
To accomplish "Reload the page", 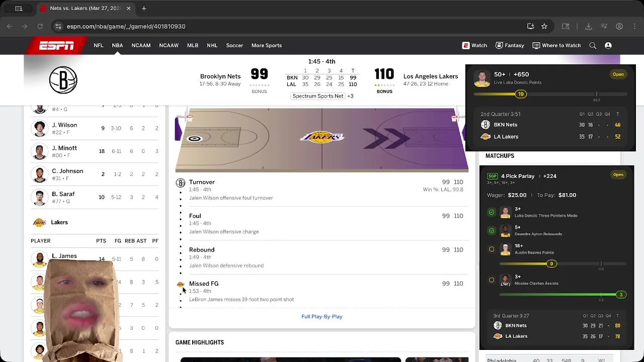I will 40,26.
